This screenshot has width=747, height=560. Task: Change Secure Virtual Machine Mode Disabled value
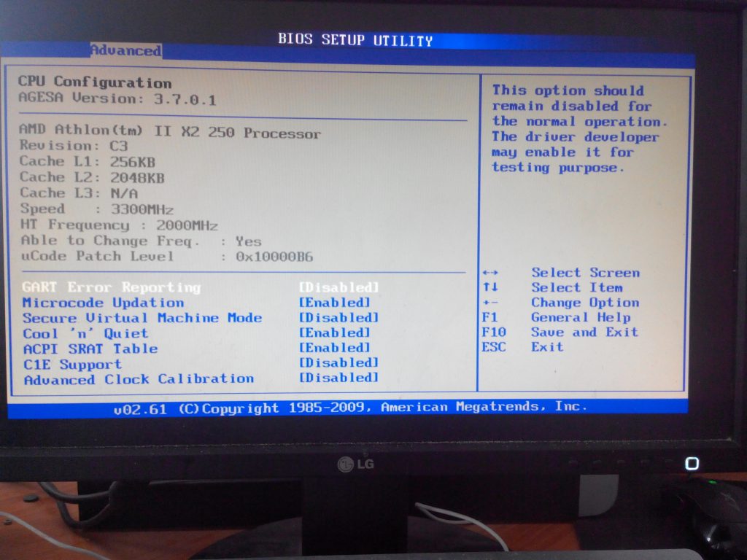pyautogui.click(x=338, y=317)
